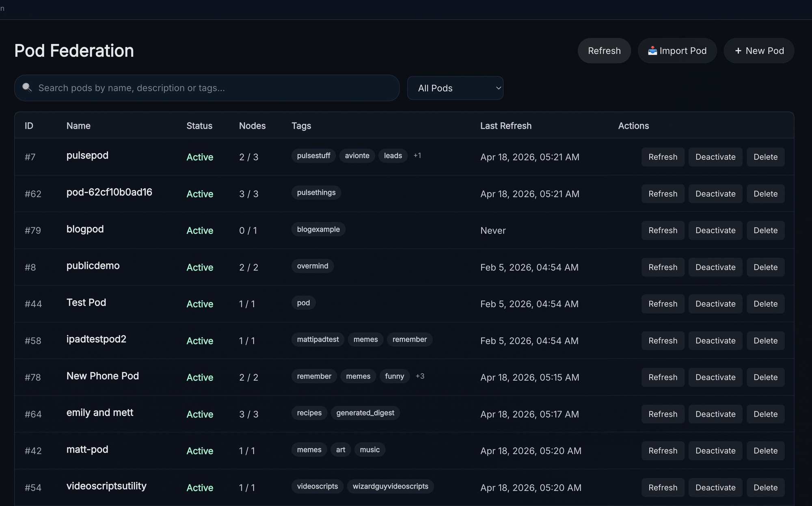Click the generated_digest tag chip
This screenshot has height=506, width=812.
coord(365,413)
